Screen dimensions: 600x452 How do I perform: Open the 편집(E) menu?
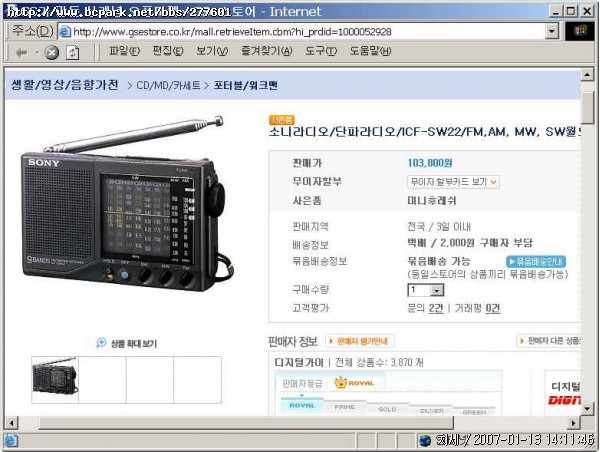coord(168,51)
